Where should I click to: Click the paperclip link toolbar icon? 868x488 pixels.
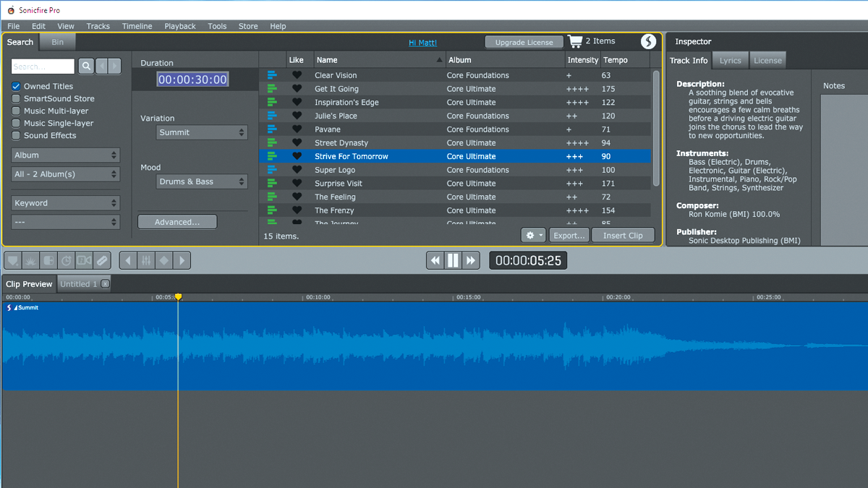102,260
